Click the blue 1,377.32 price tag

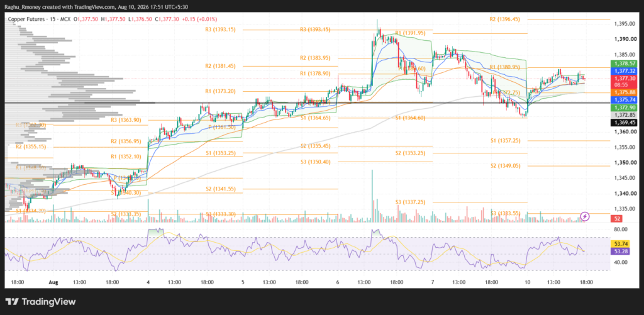coord(624,71)
